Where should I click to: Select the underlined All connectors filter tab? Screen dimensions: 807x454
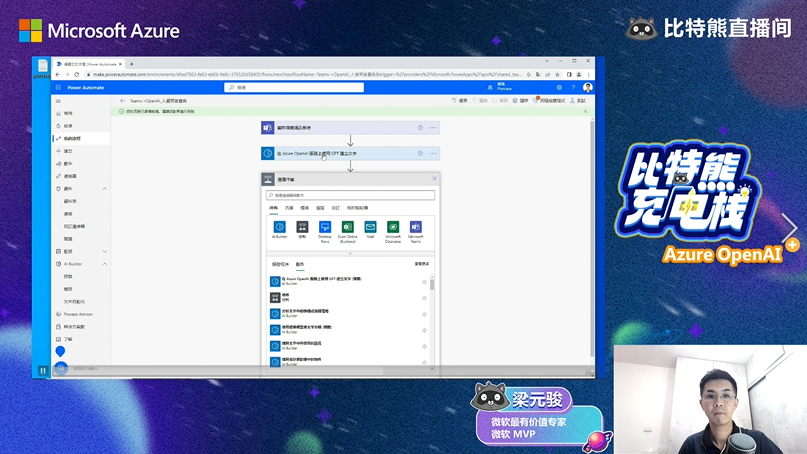(273, 208)
